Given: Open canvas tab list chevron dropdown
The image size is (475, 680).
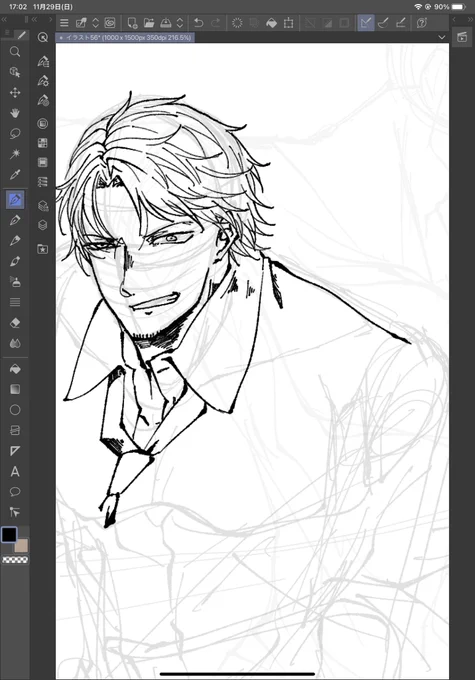Looking at the screenshot, I should 442,37.
